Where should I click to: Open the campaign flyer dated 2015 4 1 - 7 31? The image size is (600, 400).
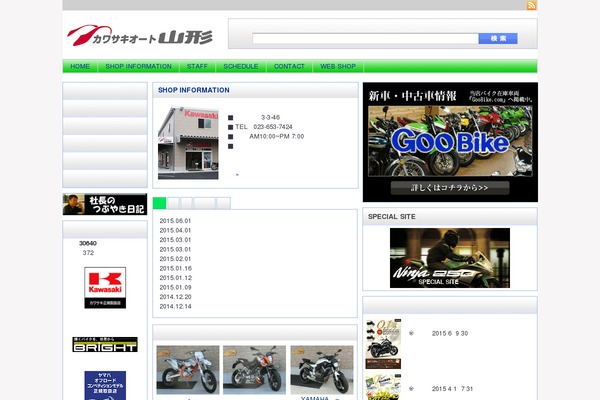pyautogui.click(x=383, y=387)
